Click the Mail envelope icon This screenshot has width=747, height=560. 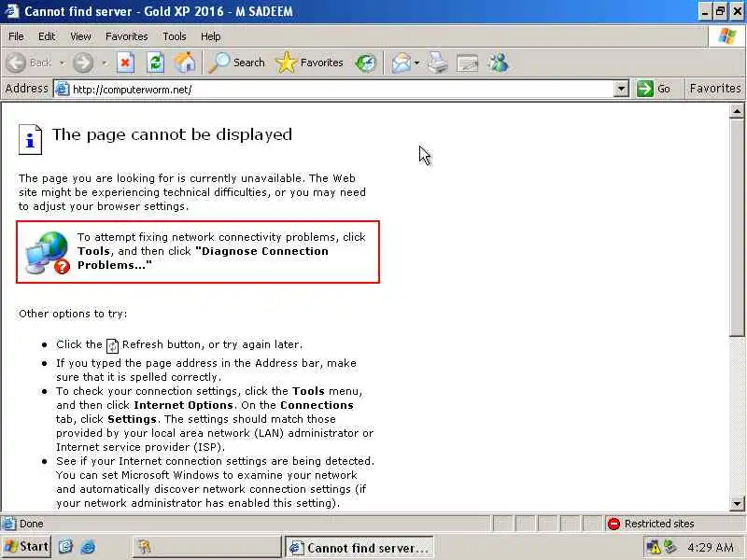click(402, 63)
